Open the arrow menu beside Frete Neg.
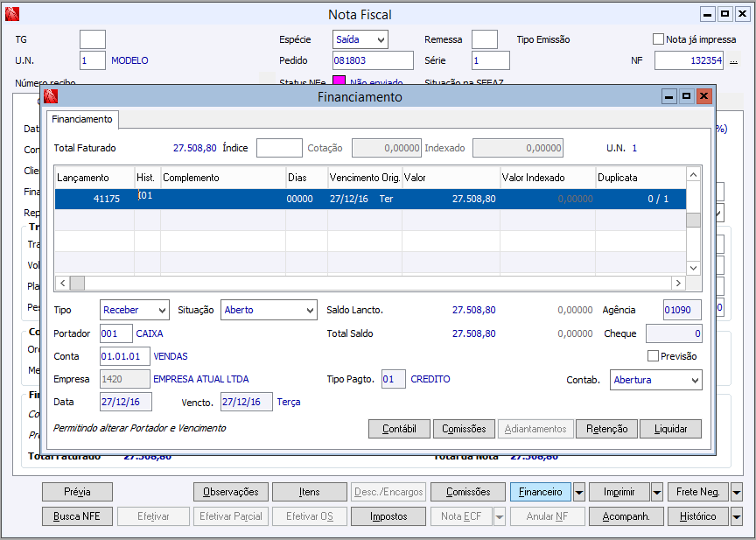756x540 pixels. pos(736,492)
